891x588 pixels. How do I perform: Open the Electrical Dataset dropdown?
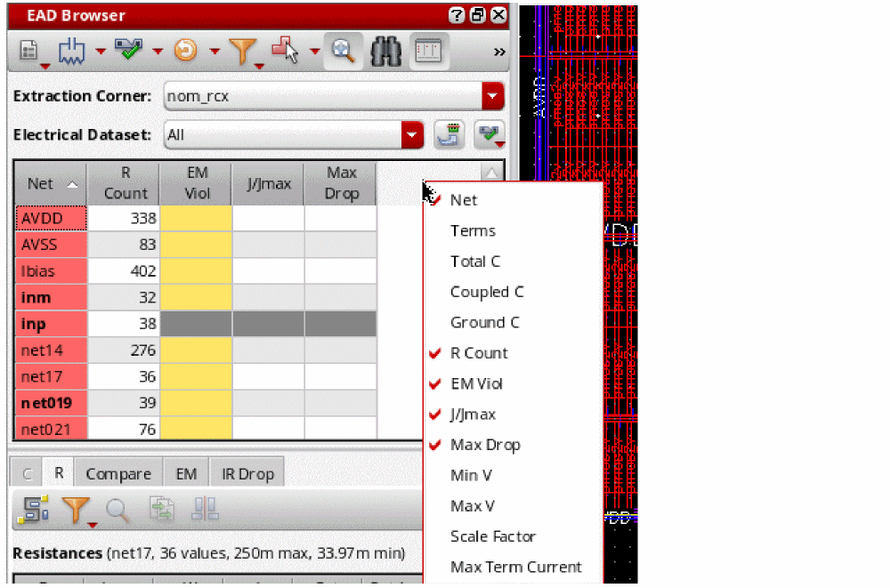(x=412, y=135)
